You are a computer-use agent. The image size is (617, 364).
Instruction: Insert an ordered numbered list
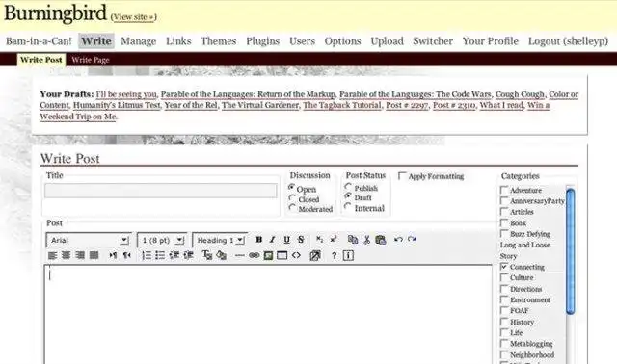pyautogui.click(x=147, y=255)
